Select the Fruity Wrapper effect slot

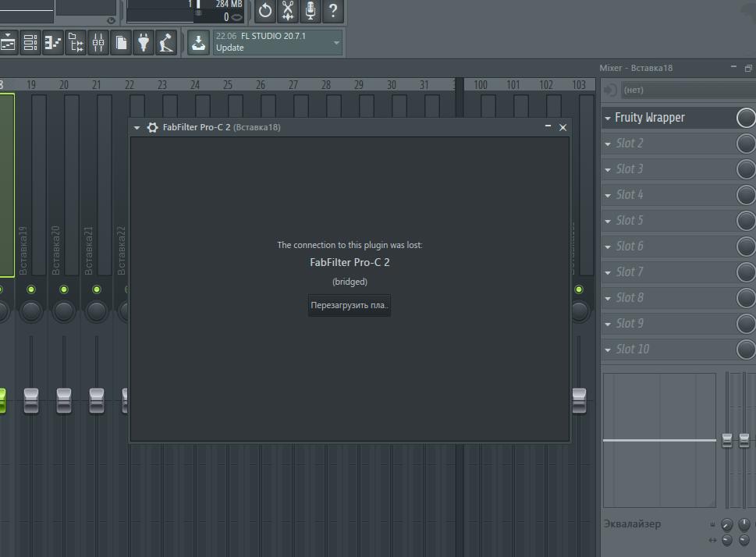click(669, 118)
